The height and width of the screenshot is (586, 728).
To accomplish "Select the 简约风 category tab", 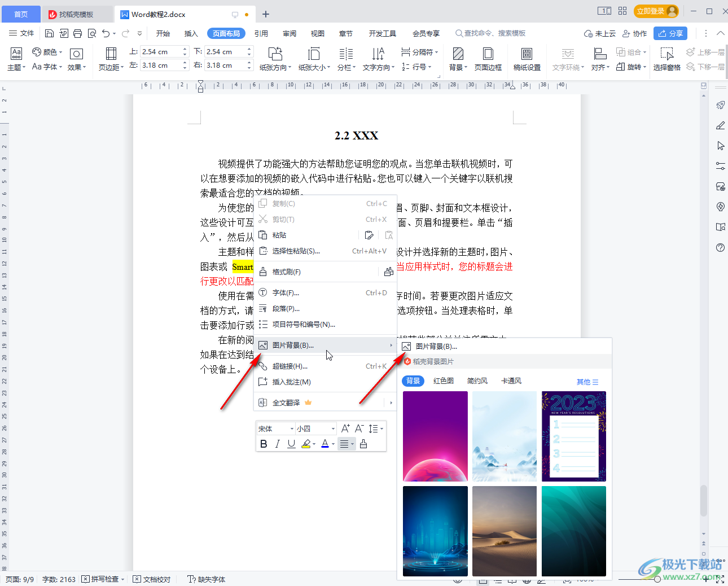I will click(477, 381).
